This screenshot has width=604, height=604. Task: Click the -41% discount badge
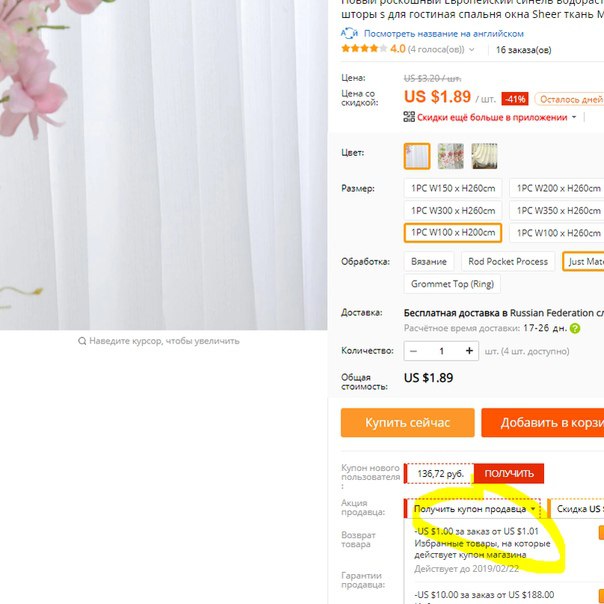(x=515, y=99)
